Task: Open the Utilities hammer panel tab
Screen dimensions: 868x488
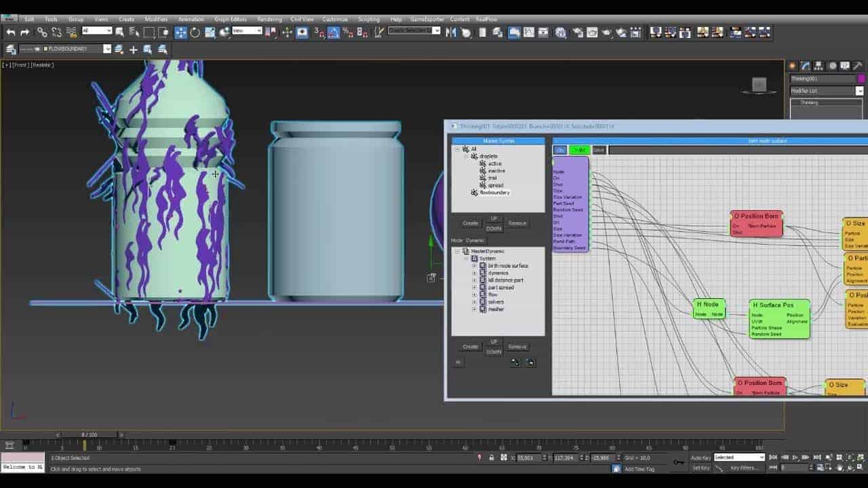Action: 858,66
